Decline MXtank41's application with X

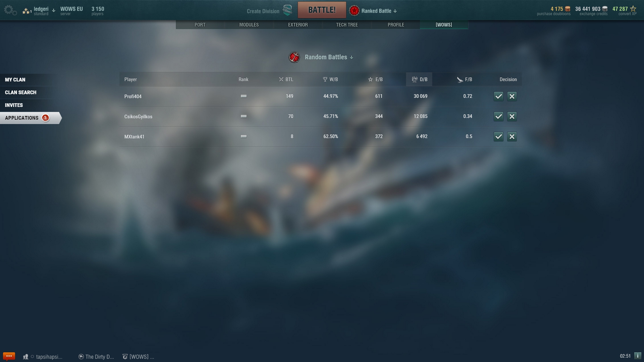pos(512,137)
